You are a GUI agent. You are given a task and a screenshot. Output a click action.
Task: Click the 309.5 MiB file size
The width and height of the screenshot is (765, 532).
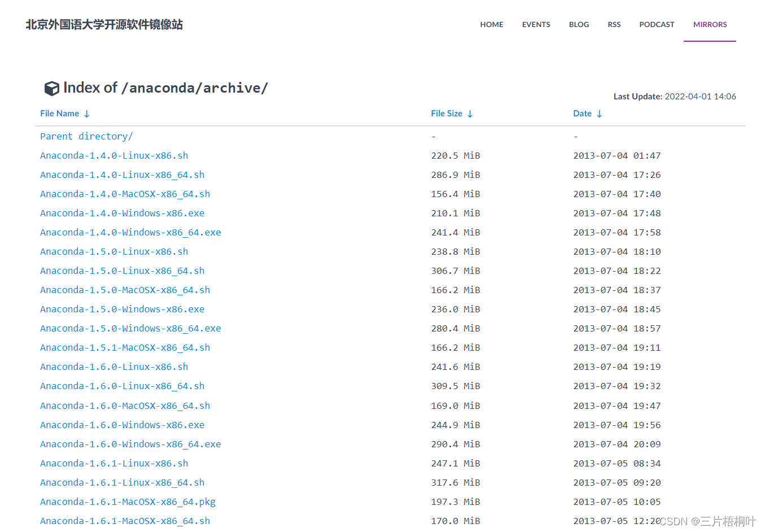pyautogui.click(x=456, y=386)
